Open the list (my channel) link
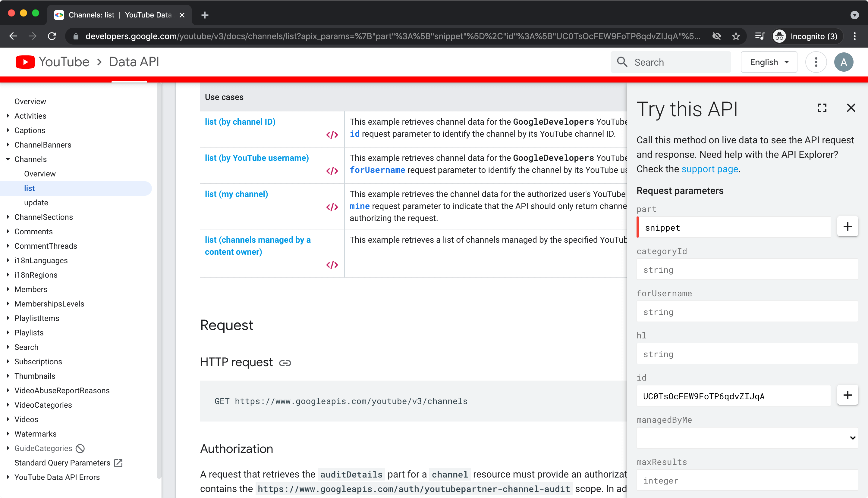 236,194
